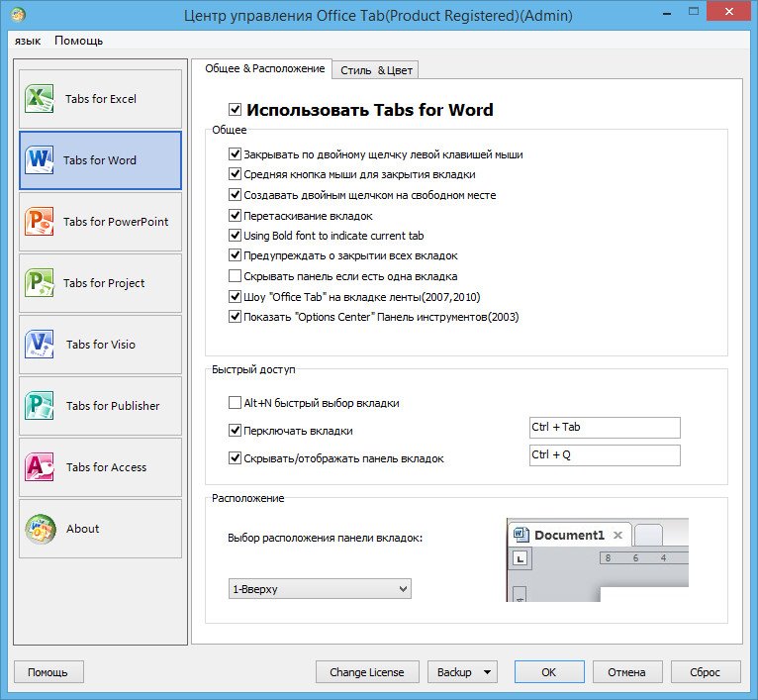Toggle close by double-click checkbox (Закрывать по двойному щелчку)
Image resolution: width=758 pixels, height=700 pixels.
click(x=235, y=154)
